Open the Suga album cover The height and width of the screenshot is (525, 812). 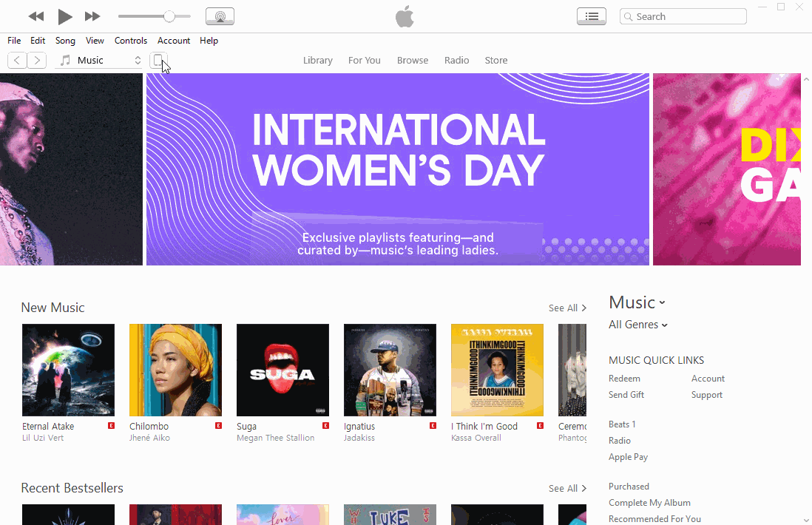click(282, 370)
